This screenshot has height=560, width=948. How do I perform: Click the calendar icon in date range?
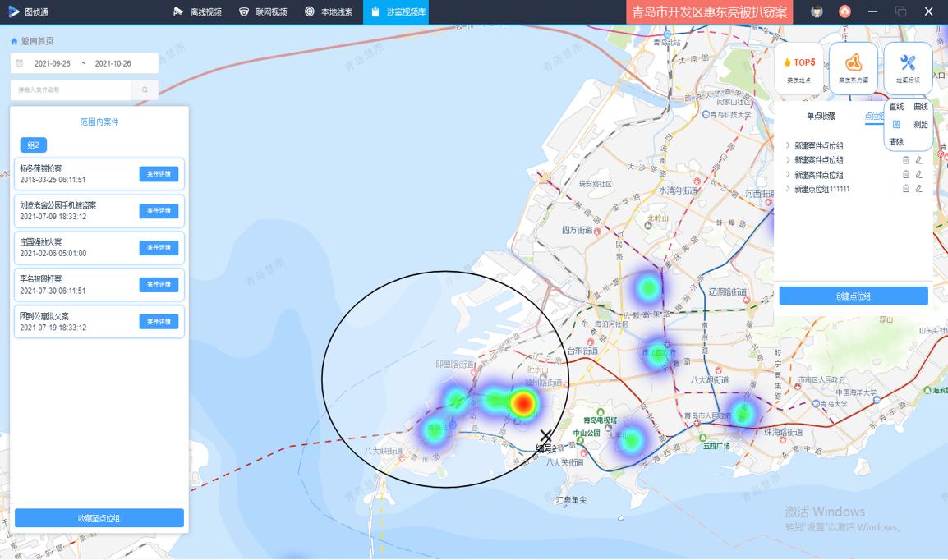20,63
